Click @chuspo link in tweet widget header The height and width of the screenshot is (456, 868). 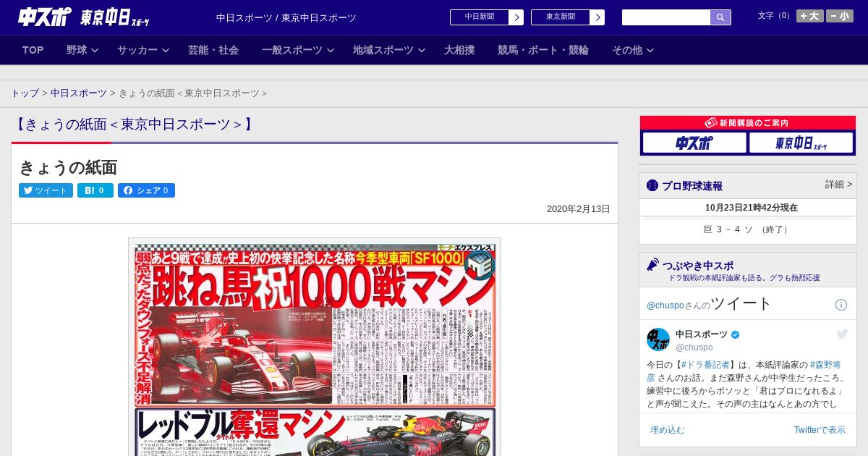(x=665, y=305)
